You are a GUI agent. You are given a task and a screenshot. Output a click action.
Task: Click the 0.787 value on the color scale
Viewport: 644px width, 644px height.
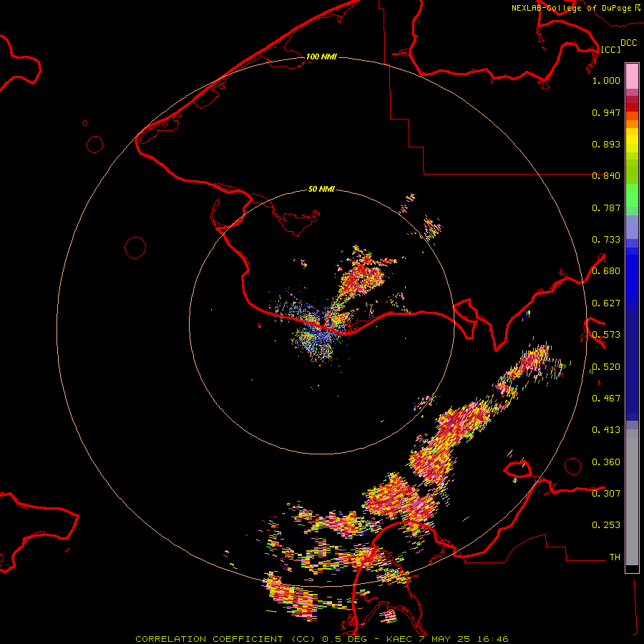click(x=606, y=208)
